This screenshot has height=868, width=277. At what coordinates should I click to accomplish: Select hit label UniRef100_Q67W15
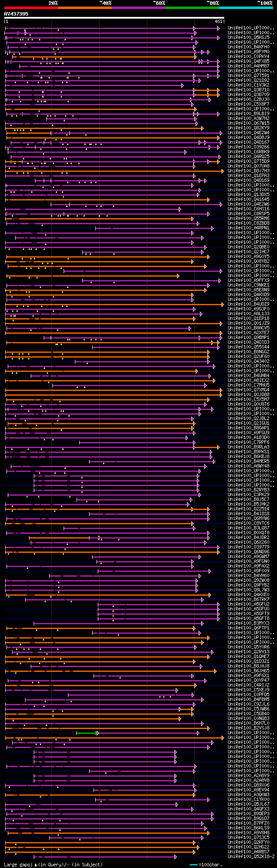click(249, 123)
